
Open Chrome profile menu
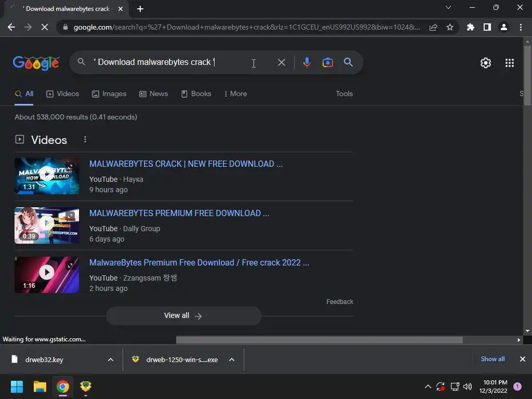pyautogui.click(x=504, y=27)
